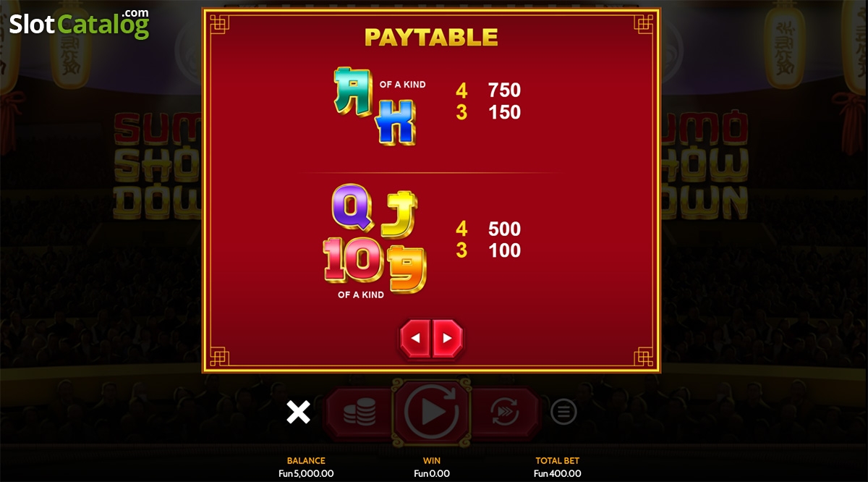Open the autoplay fast-spin button
The width and height of the screenshot is (868, 482).
(505, 413)
